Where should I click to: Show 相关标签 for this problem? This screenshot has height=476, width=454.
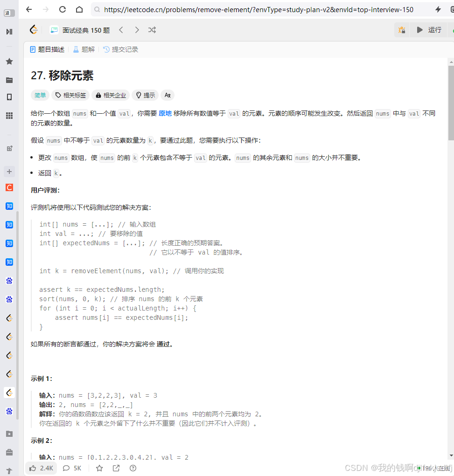point(70,95)
